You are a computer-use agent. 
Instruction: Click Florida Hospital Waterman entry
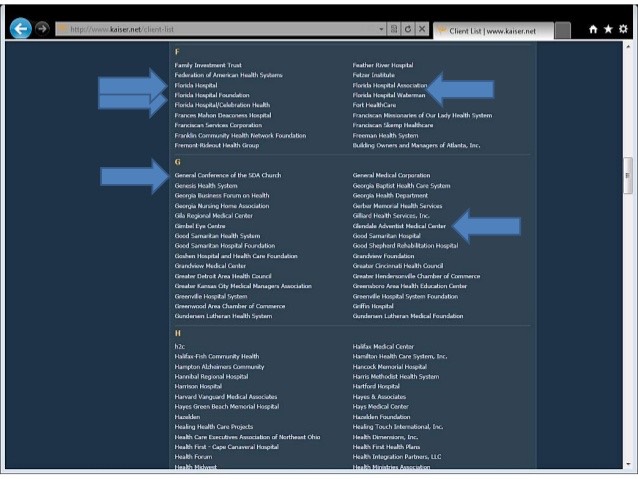click(389, 95)
